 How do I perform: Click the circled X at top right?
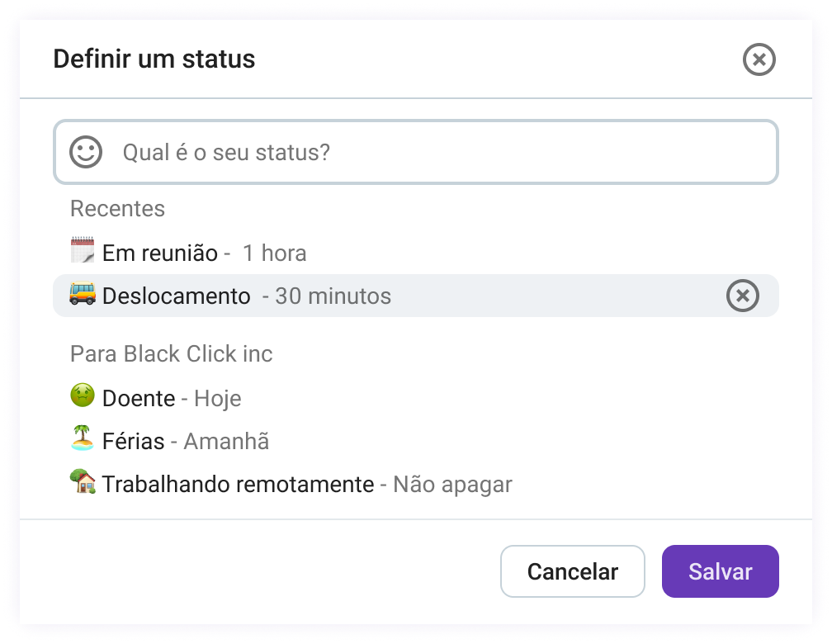pyautogui.click(x=759, y=59)
